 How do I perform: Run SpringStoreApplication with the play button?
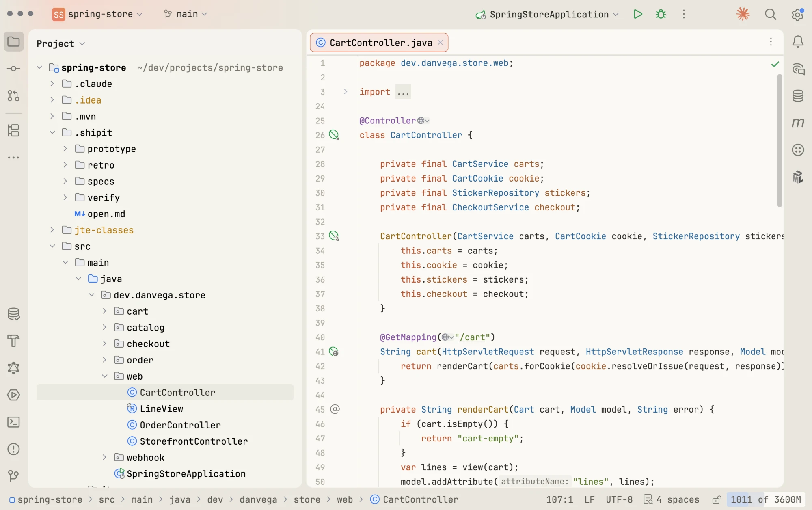pyautogui.click(x=638, y=14)
